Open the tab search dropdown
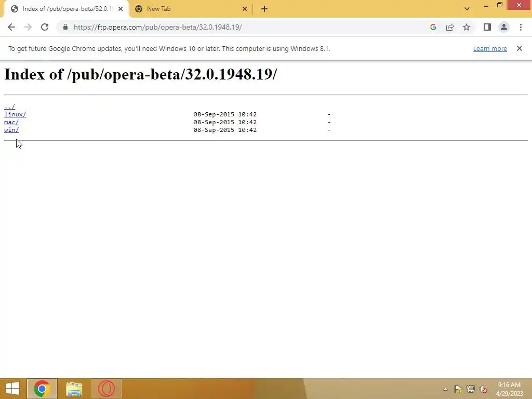 point(467,9)
